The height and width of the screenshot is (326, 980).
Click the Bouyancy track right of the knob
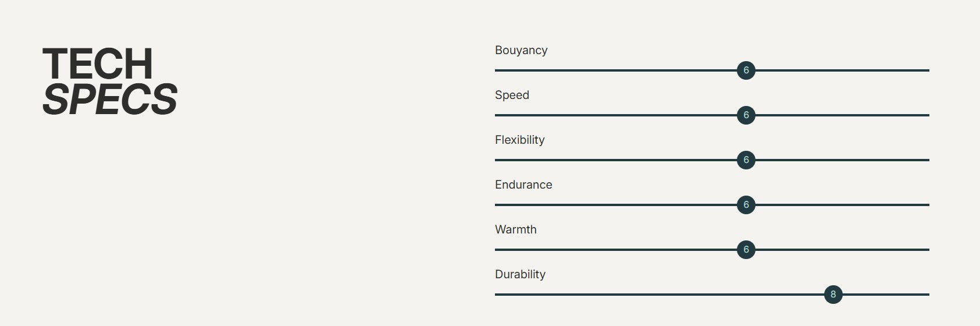pyautogui.click(x=843, y=70)
